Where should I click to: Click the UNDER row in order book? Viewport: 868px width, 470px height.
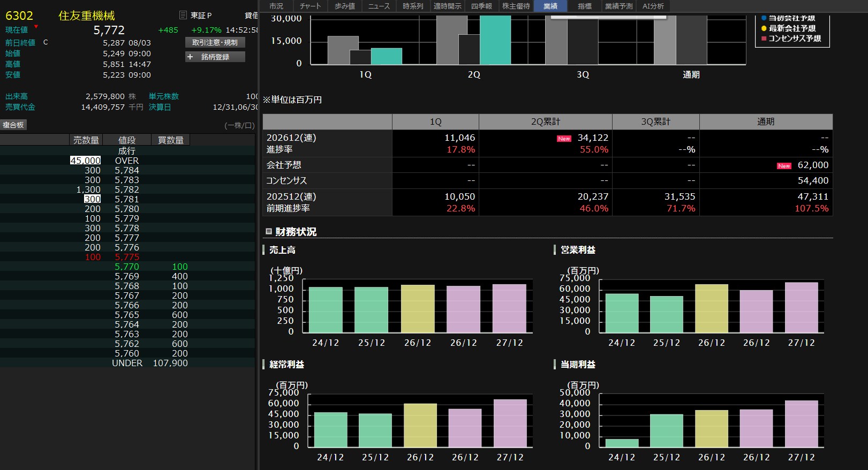click(x=127, y=363)
